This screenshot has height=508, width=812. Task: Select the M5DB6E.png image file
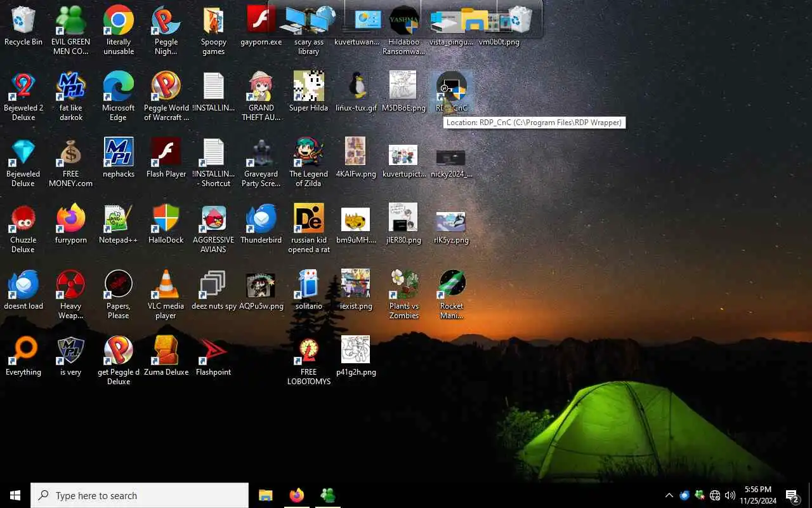[404, 91]
